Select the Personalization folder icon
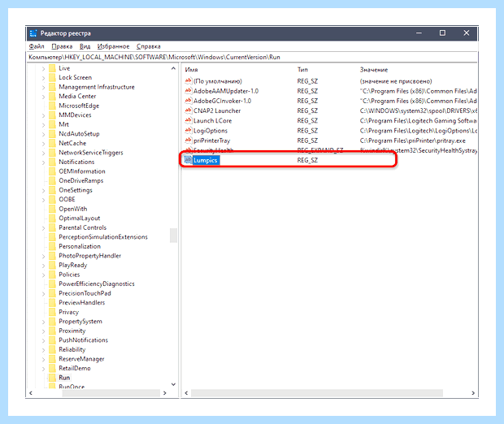Viewport: 504px width, 424px height. (x=52, y=246)
